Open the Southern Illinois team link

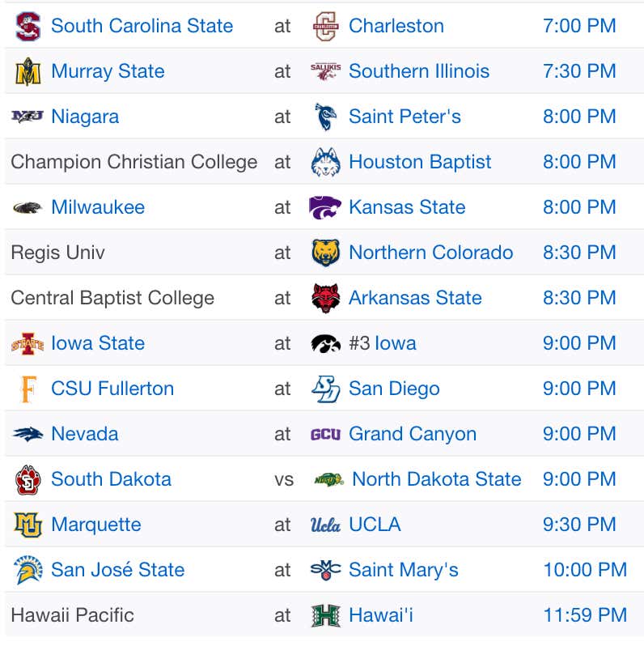pyautogui.click(x=419, y=71)
